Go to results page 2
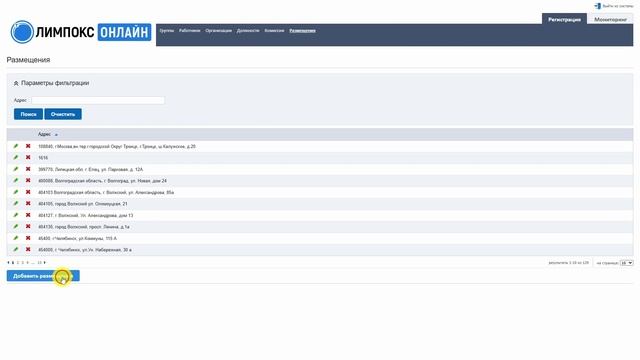Viewport: 640px width, 360px height. (18, 262)
